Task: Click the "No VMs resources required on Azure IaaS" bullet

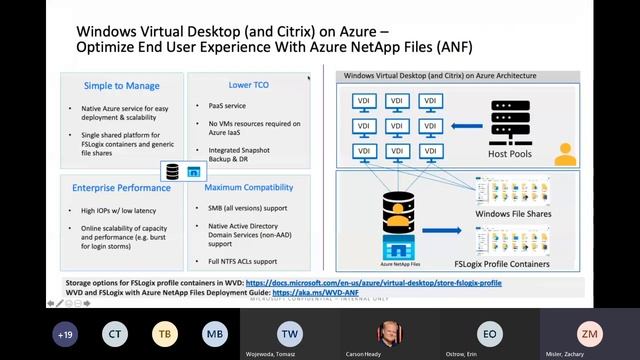Action: (x=254, y=128)
